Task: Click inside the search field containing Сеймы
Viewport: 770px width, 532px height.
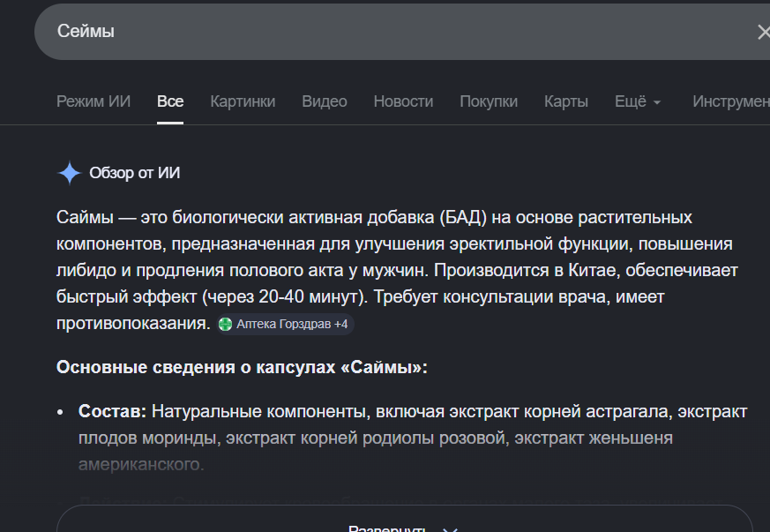Action: 353,32
